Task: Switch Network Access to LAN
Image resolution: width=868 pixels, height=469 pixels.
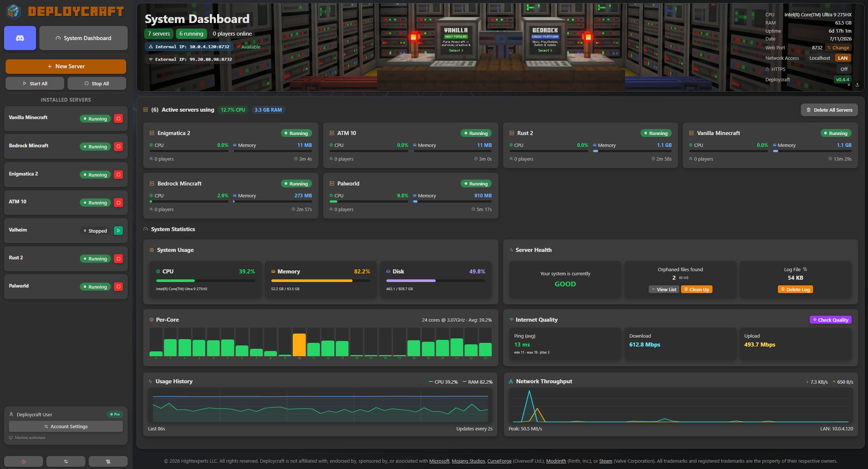Action: (x=843, y=58)
